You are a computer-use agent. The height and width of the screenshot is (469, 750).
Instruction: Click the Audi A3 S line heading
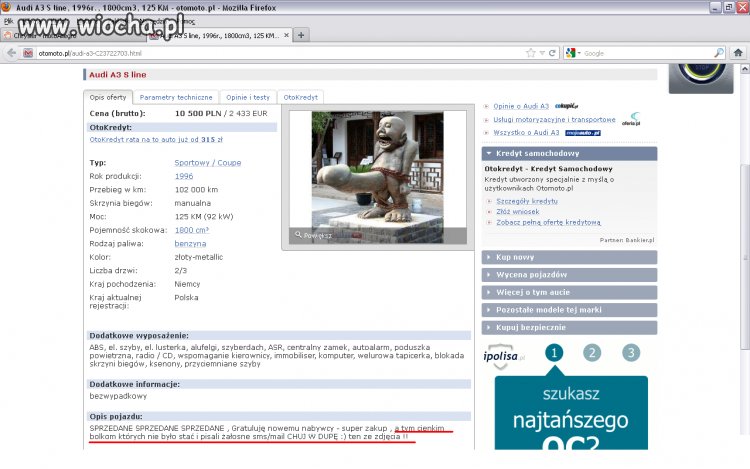click(118, 75)
